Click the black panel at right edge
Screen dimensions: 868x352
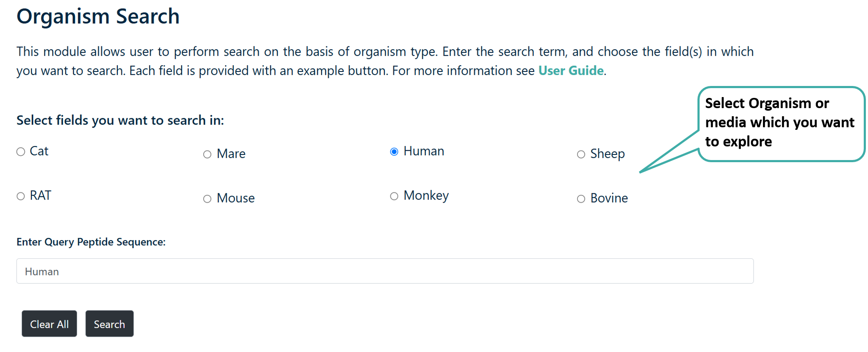819,255
